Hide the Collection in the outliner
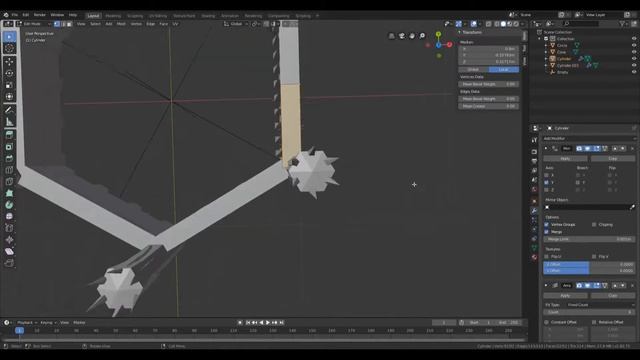The height and width of the screenshot is (360, 640). [634, 39]
